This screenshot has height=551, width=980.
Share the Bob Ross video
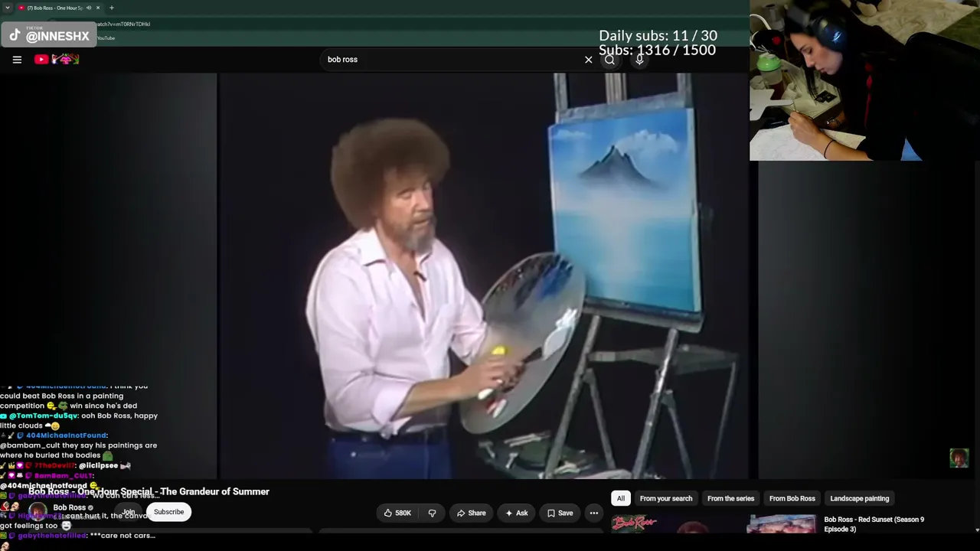pyautogui.click(x=470, y=514)
